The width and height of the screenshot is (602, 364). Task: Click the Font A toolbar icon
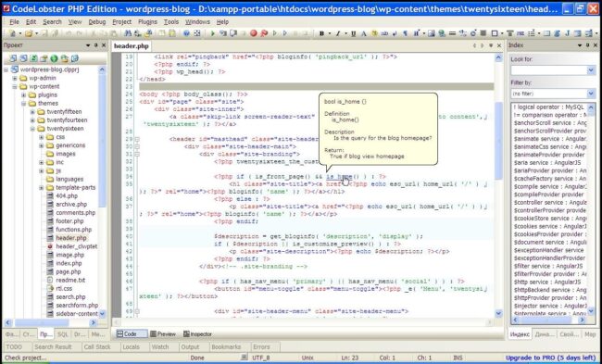[x=364, y=33]
